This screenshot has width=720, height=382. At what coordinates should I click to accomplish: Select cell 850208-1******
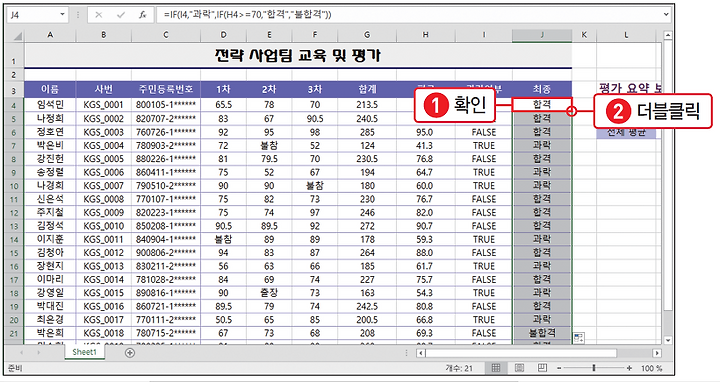click(166, 226)
